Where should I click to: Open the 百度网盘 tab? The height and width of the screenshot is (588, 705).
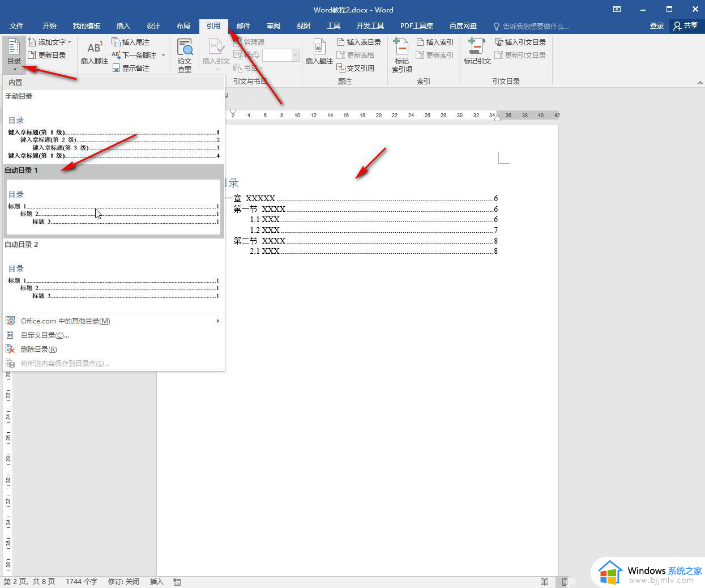tap(463, 25)
